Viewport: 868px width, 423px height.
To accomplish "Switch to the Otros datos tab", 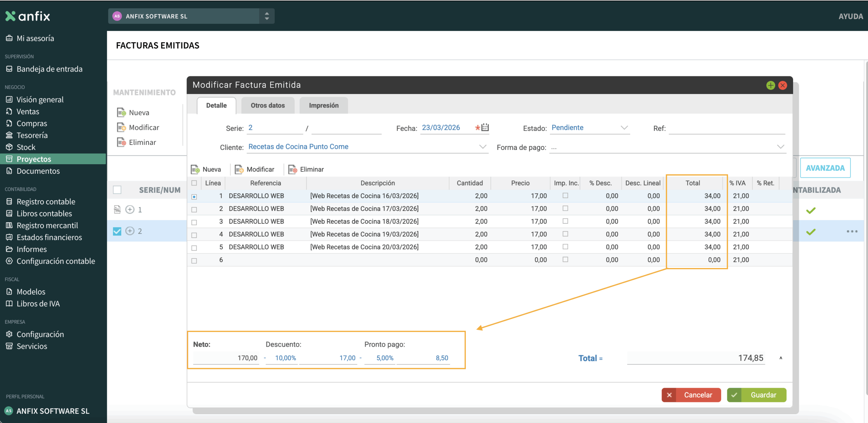I will [268, 105].
